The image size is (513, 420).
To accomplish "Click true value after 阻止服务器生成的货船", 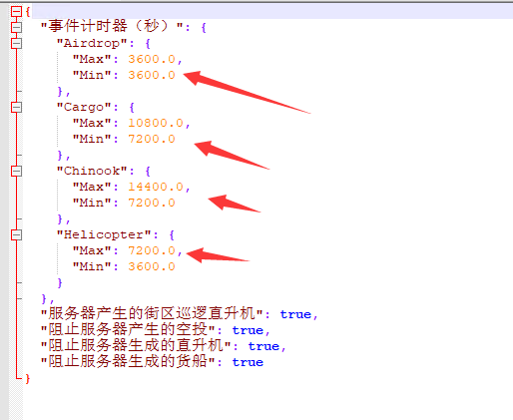I will click(x=248, y=362).
